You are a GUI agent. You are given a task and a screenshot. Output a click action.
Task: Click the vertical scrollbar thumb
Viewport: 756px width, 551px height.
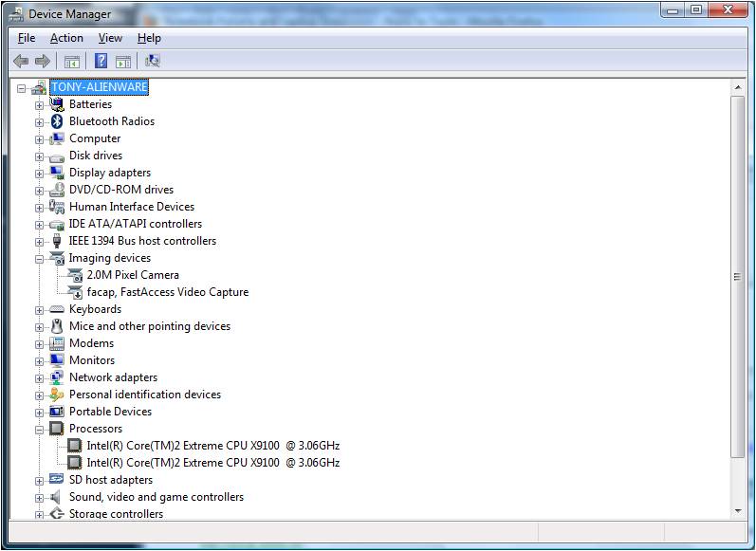point(738,277)
